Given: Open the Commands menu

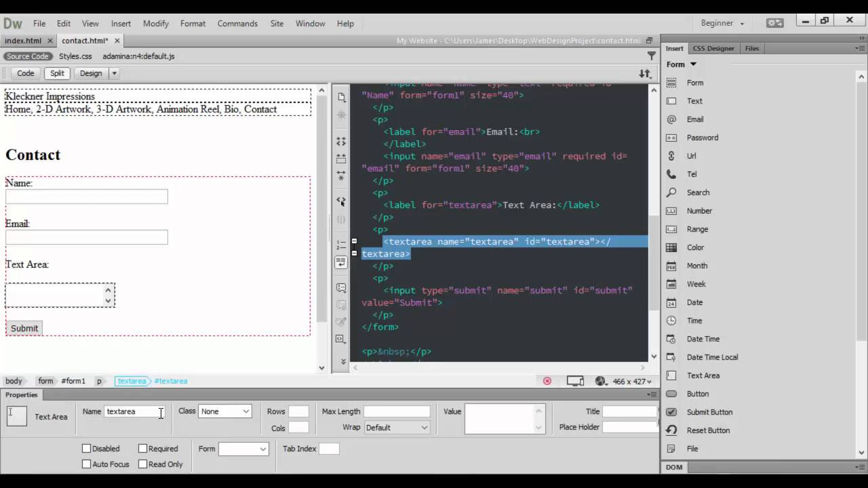Looking at the screenshot, I should 237,23.
